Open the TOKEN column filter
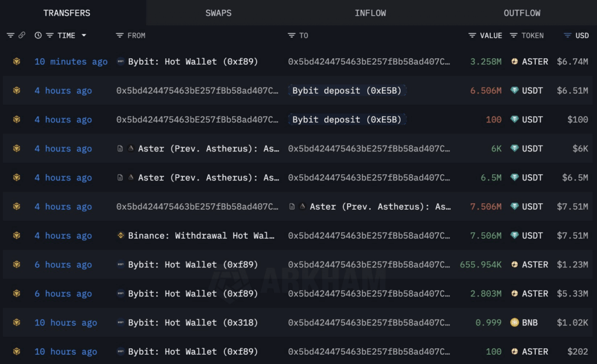597x364 pixels. tap(514, 36)
